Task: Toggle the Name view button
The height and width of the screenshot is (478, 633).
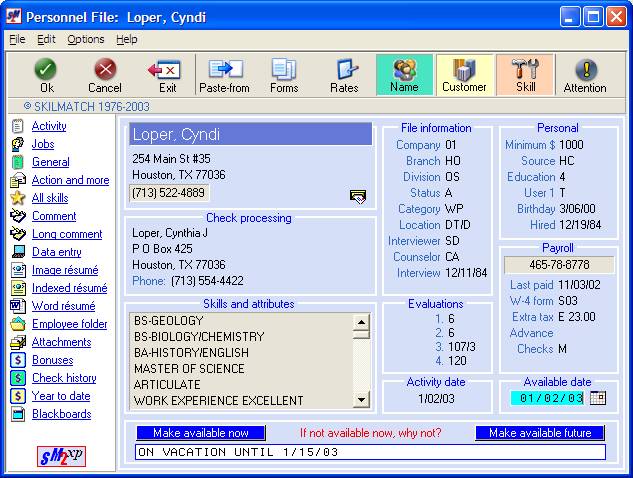Action: 405,69
